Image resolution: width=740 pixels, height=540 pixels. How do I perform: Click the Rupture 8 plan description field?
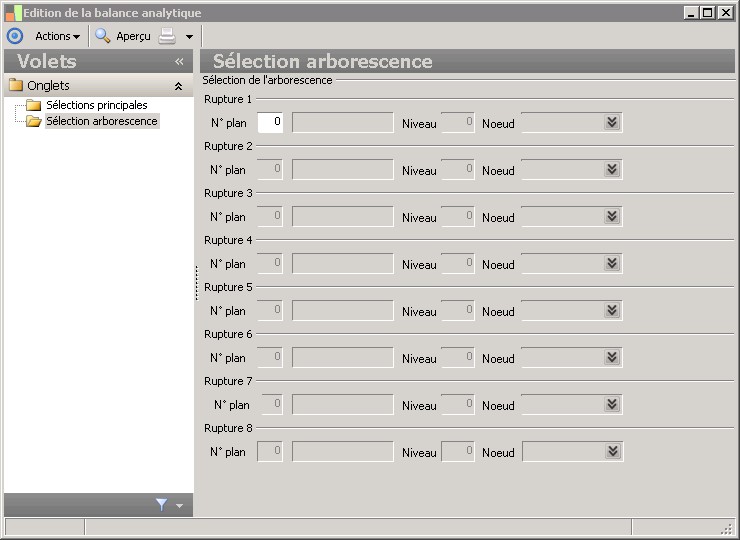point(343,452)
